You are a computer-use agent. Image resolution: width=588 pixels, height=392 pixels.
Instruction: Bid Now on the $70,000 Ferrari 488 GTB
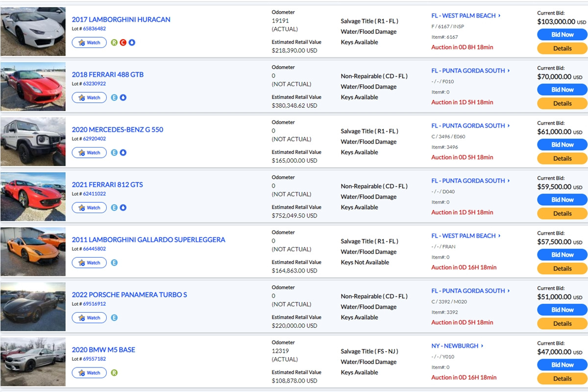[x=562, y=89]
